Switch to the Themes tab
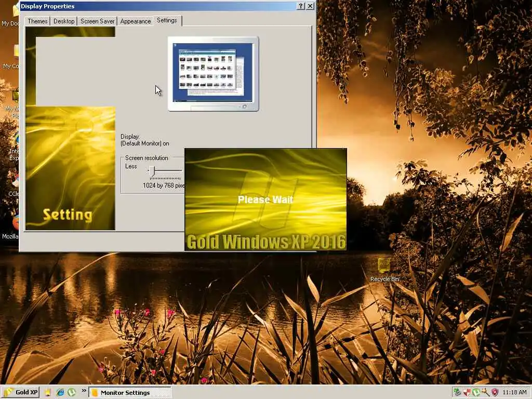Viewport: 532px width, 399px height. pyautogui.click(x=37, y=21)
